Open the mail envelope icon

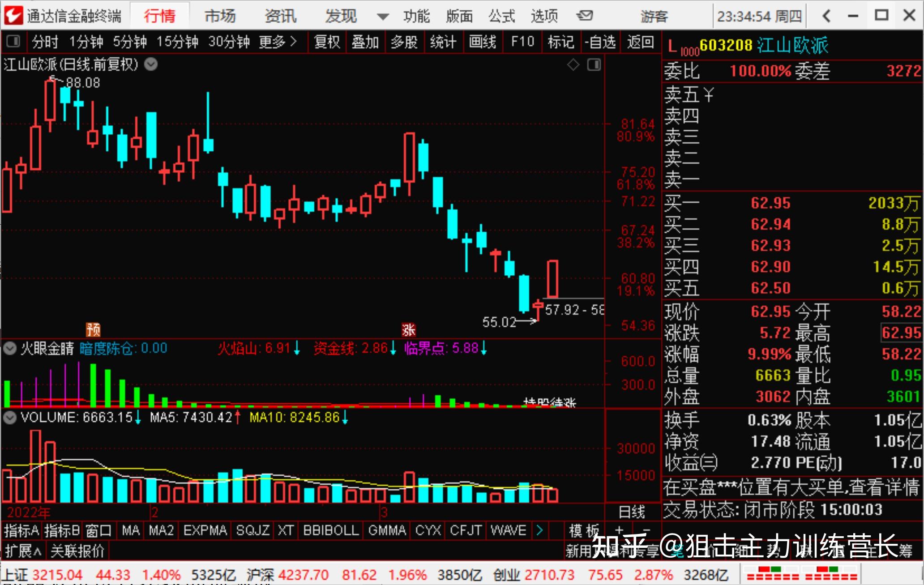[x=585, y=16]
